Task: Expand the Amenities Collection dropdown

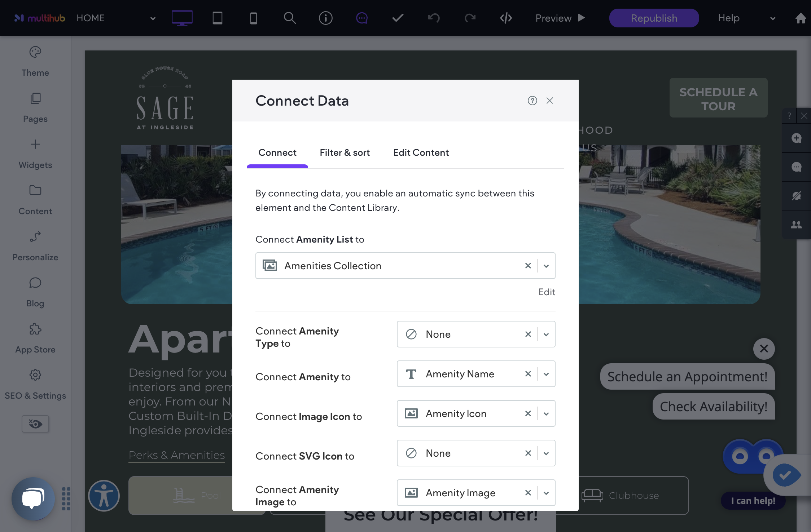Action: click(x=546, y=266)
